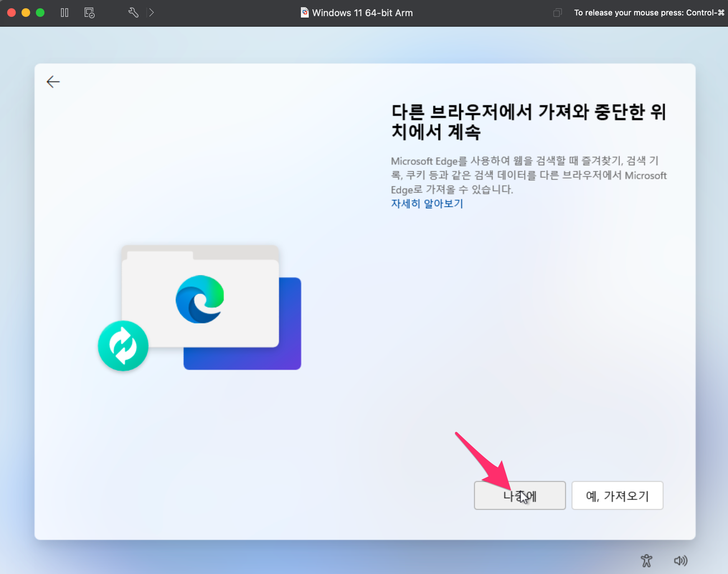Click the red close window button
Screen dimensions: 728x574
(11, 13)
